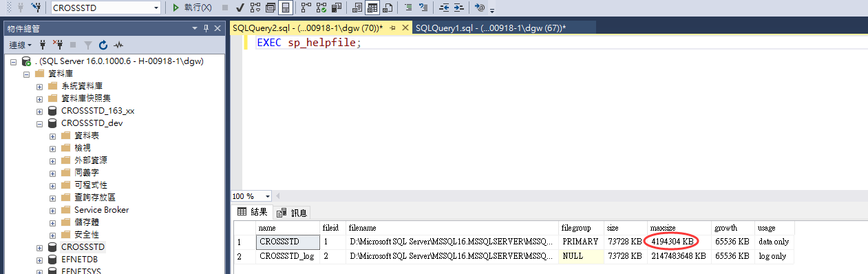The width and height of the screenshot is (868, 274).
Task: Click the maxsize column header
Action: tap(679, 228)
